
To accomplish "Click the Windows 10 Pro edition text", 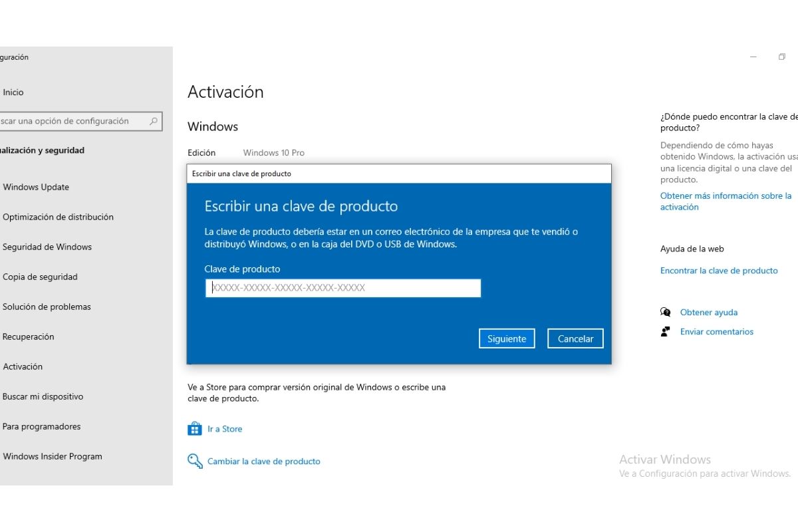I will point(274,152).
